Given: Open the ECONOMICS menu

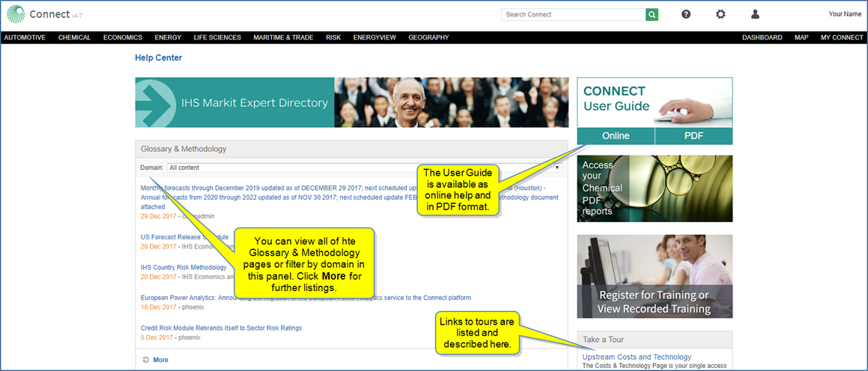Looking at the screenshot, I should 123,37.
